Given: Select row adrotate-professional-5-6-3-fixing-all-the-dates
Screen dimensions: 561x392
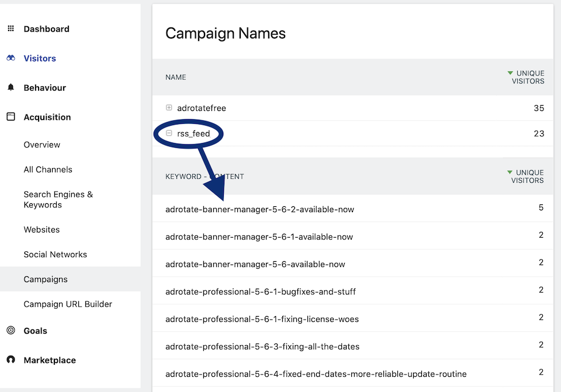Looking at the screenshot, I should [353, 345].
